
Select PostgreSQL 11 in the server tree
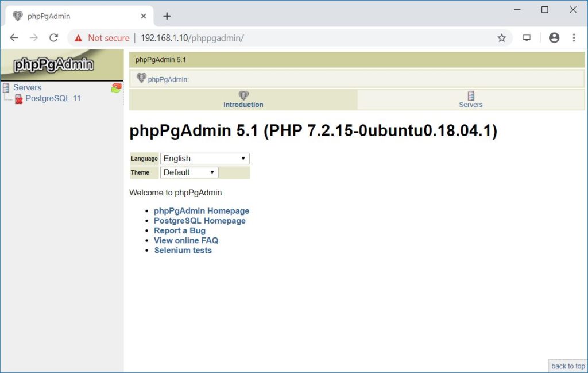(x=53, y=98)
